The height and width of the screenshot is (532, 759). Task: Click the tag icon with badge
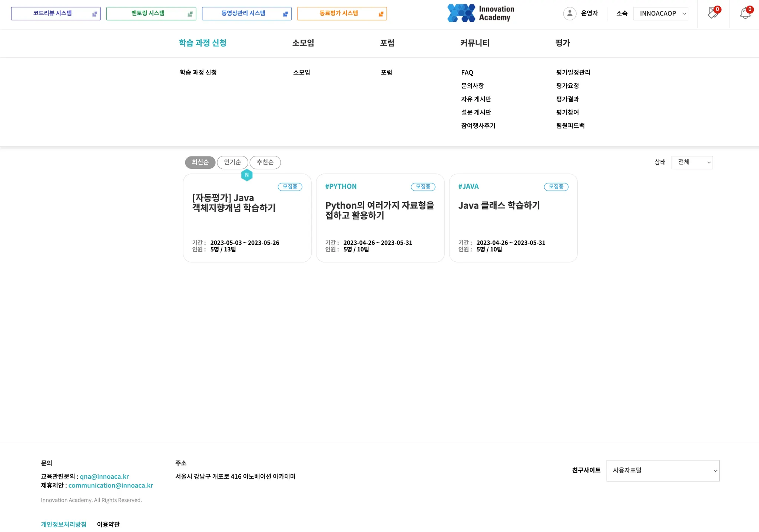pyautogui.click(x=712, y=14)
